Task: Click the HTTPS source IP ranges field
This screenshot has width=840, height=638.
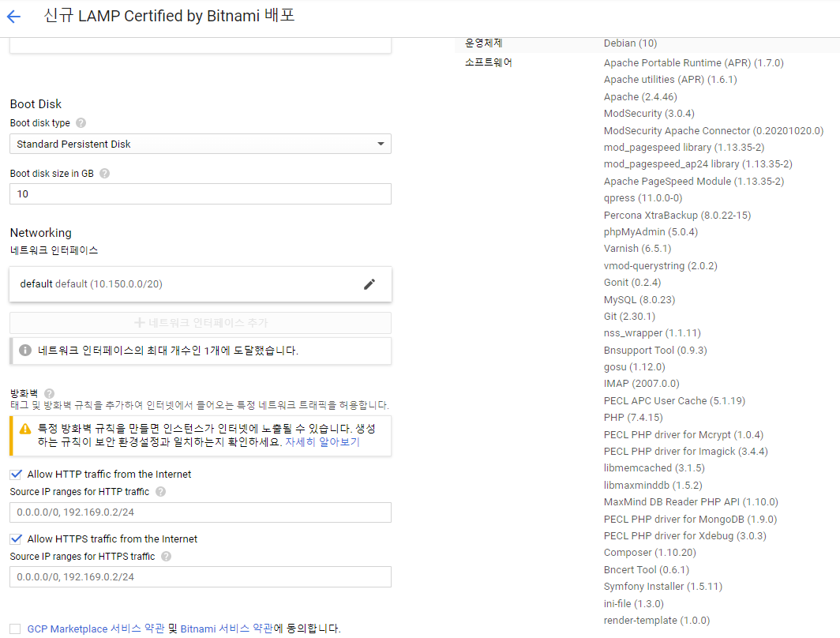Action: pyautogui.click(x=201, y=577)
